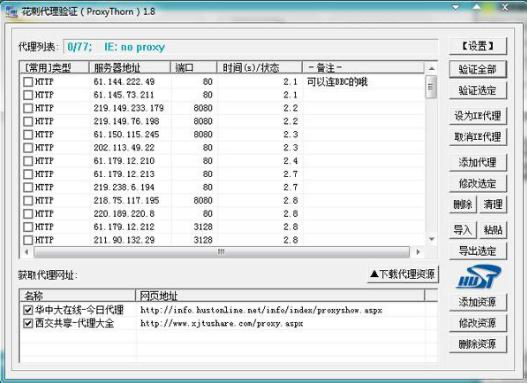Check the box for proxy 61.179.12.212
Image resolution: width=527 pixels, height=383 pixels.
28,227
